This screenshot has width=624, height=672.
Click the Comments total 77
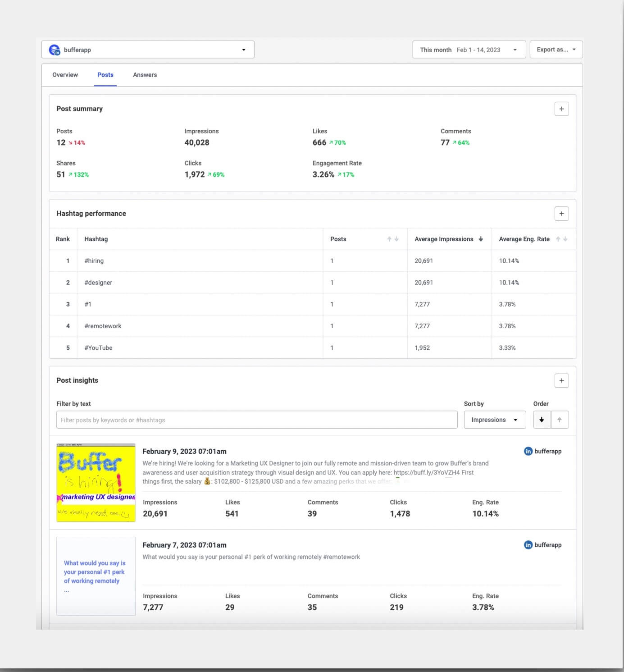coord(445,142)
